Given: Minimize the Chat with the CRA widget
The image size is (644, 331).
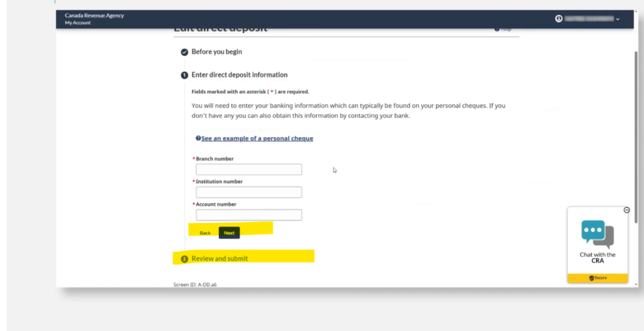Looking at the screenshot, I should pyautogui.click(x=626, y=210).
